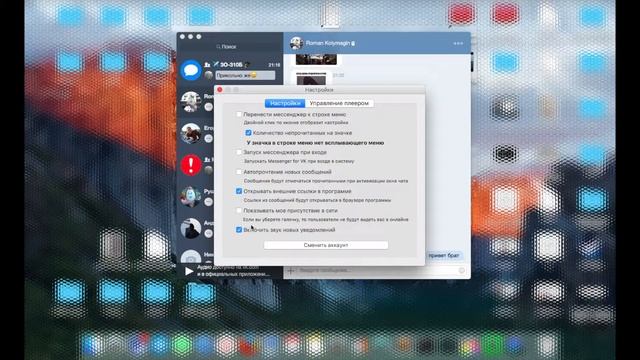The height and width of the screenshot is (360, 640).
Task: Enable Перенести мессенджер к строке меню checkbox
Action: click(x=239, y=115)
